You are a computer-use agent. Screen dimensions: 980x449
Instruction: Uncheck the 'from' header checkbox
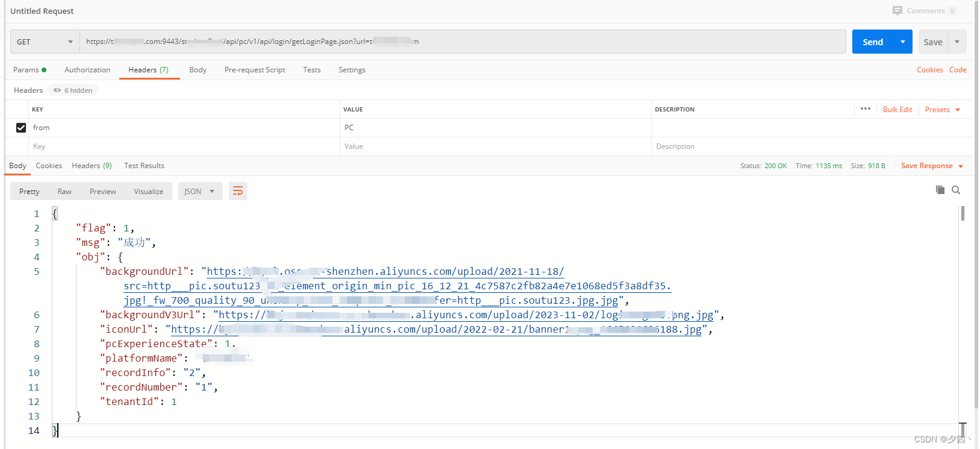pos(21,128)
